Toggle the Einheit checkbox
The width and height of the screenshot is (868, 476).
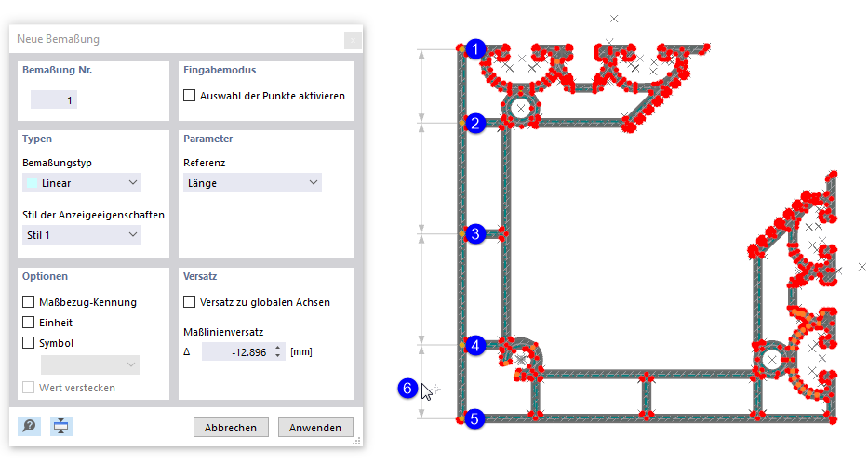pyautogui.click(x=28, y=322)
